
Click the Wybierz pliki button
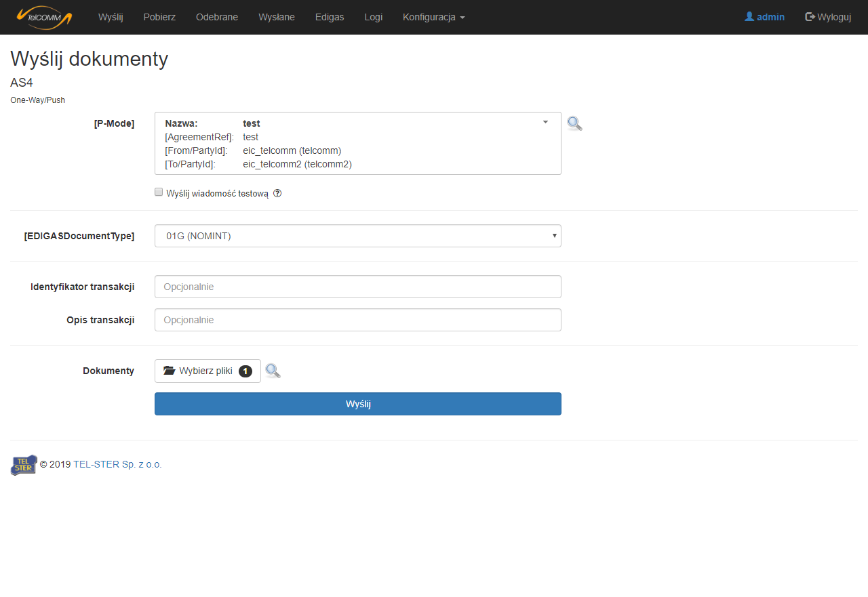point(208,371)
